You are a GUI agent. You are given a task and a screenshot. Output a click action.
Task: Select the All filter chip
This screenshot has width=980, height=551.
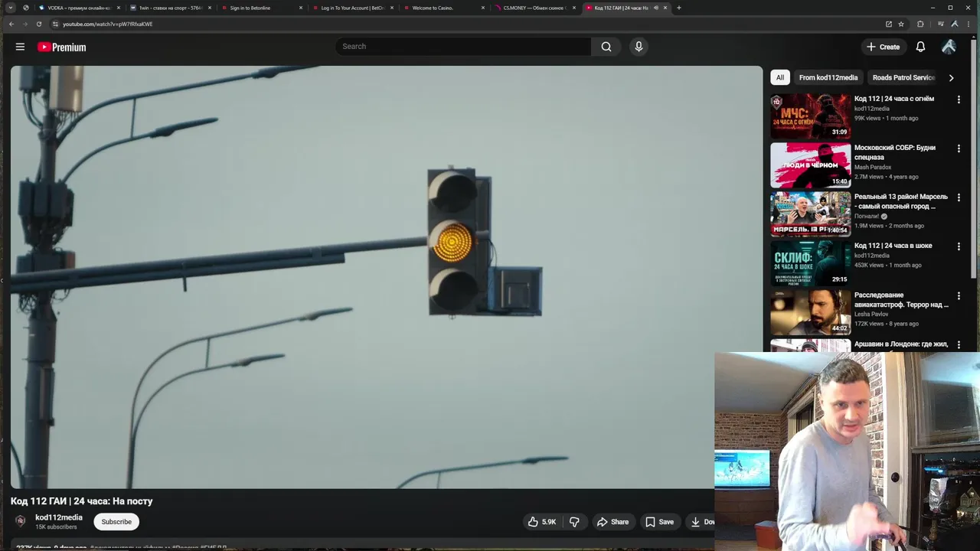[779, 77]
